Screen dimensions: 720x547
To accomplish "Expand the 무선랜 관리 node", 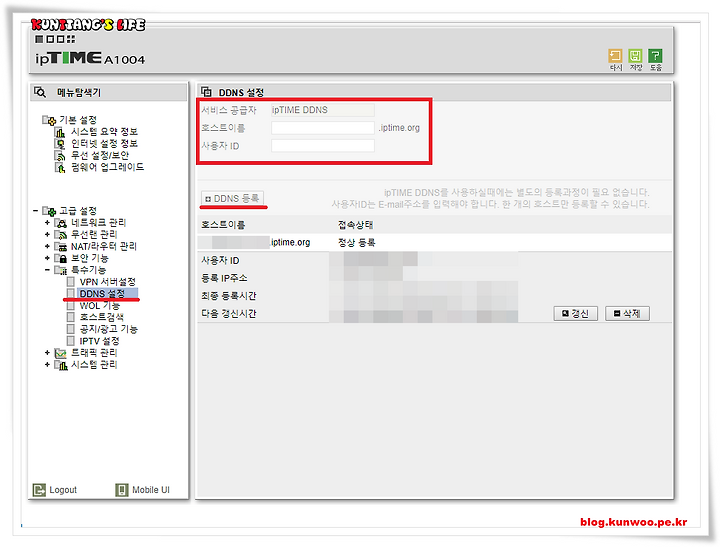I will (x=47, y=235).
